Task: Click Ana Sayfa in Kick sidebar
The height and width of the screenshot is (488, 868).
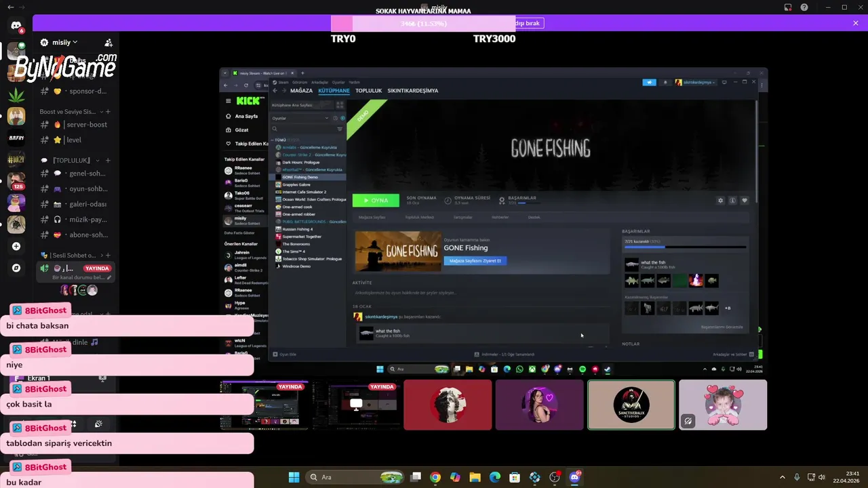Action: click(241, 116)
